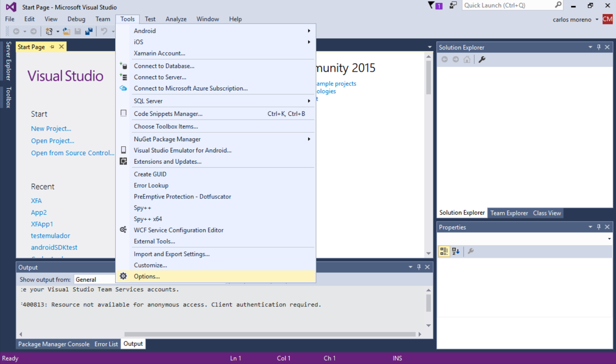Image resolution: width=616 pixels, height=364 pixels.
Task: Click the Save toolbar icon
Action: pos(77,31)
